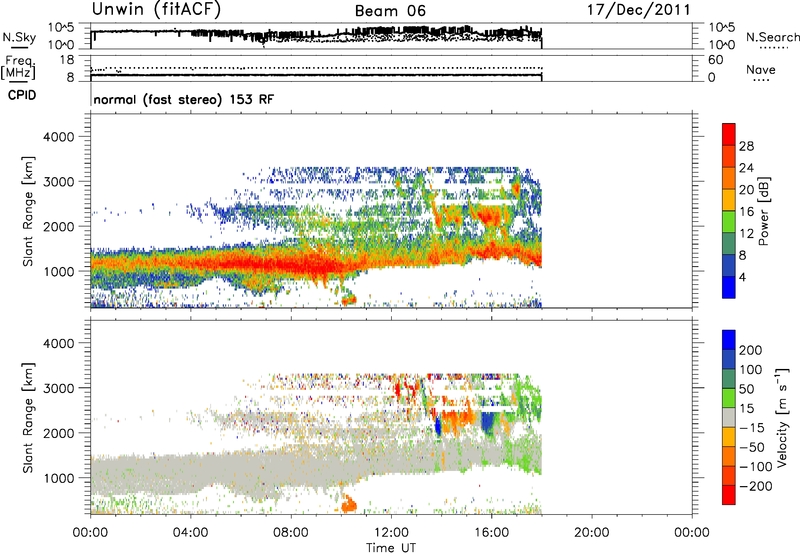Pick the orange 20–24 dB power swatch

pyautogui.click(x=729, y=178)
